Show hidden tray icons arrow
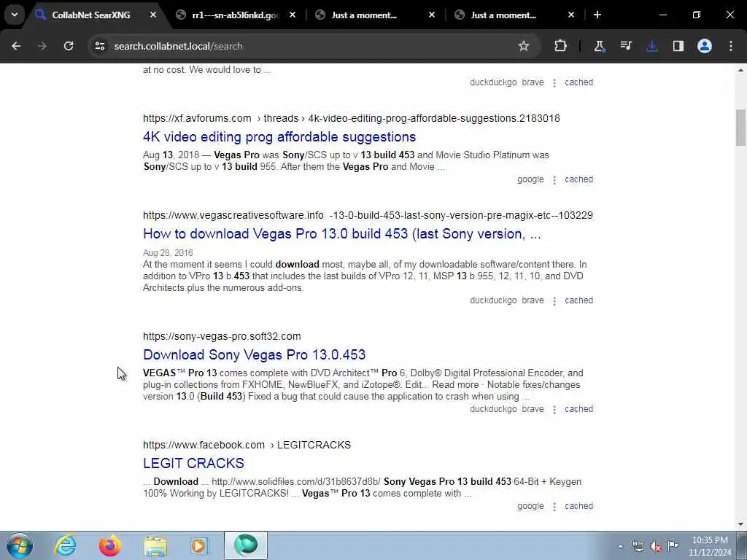This screenshot has height=560, width=747. (x=620, y=547)
